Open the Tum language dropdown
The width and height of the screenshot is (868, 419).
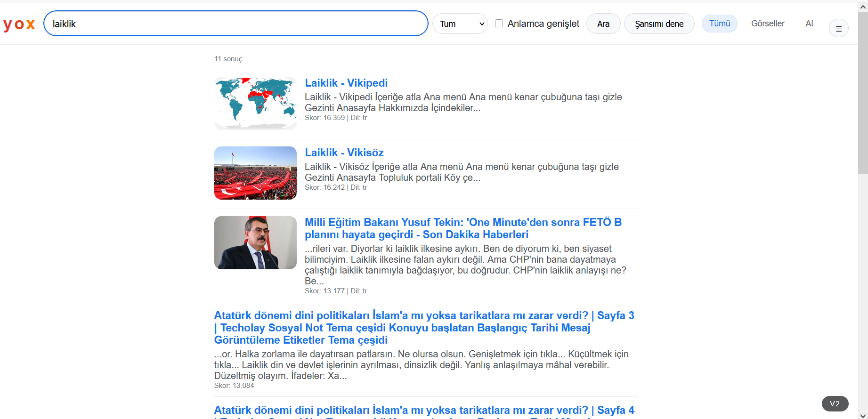460,24
